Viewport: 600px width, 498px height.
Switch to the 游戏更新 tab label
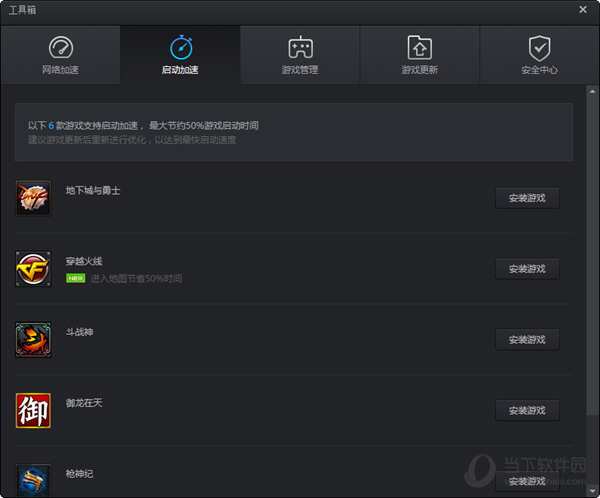pos(419,70)
